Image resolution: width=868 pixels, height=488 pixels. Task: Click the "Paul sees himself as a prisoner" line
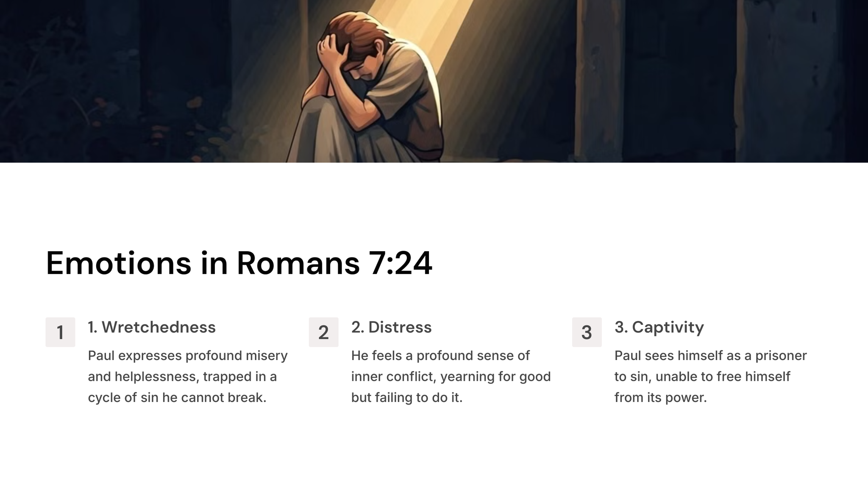tap(711, 355)
